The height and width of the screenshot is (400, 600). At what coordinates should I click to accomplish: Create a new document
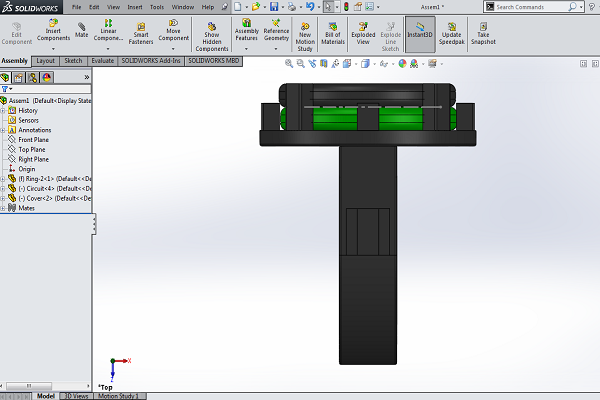238,7
